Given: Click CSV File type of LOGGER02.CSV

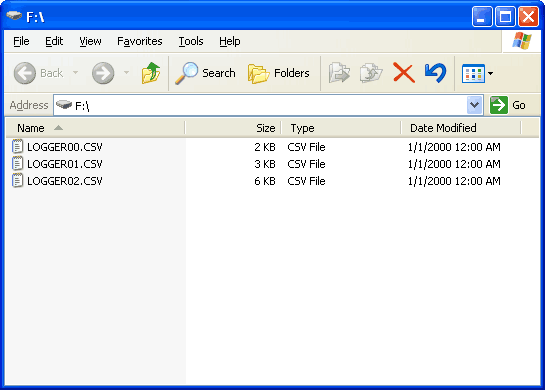Looking at the screenshot, I should click(306, 181).
